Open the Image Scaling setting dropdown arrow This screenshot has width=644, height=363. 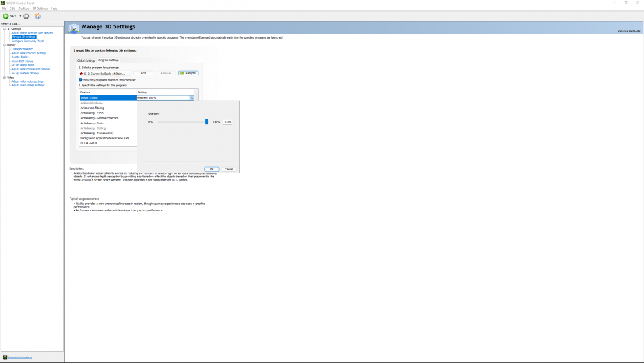[191, 98]
